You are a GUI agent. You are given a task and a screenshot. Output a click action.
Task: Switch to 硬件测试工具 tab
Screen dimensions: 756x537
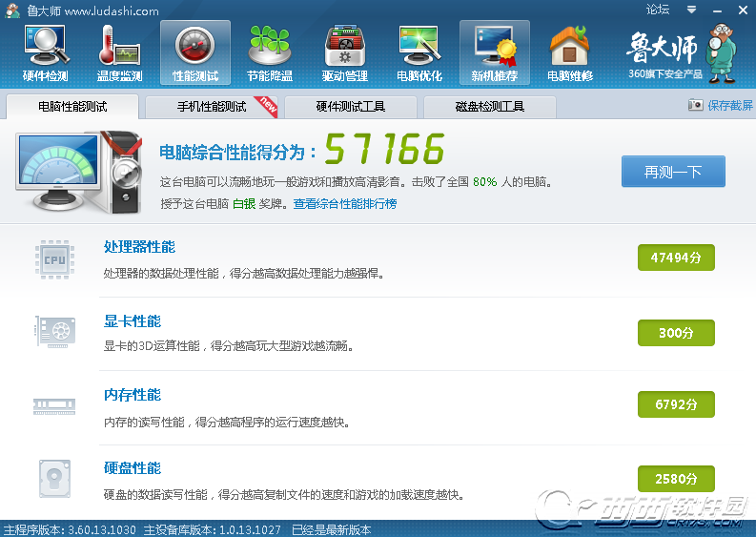[351, 107]
